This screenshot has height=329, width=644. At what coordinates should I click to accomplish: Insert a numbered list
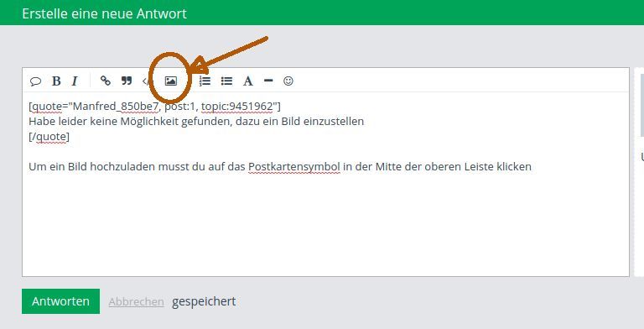[205, 81]
